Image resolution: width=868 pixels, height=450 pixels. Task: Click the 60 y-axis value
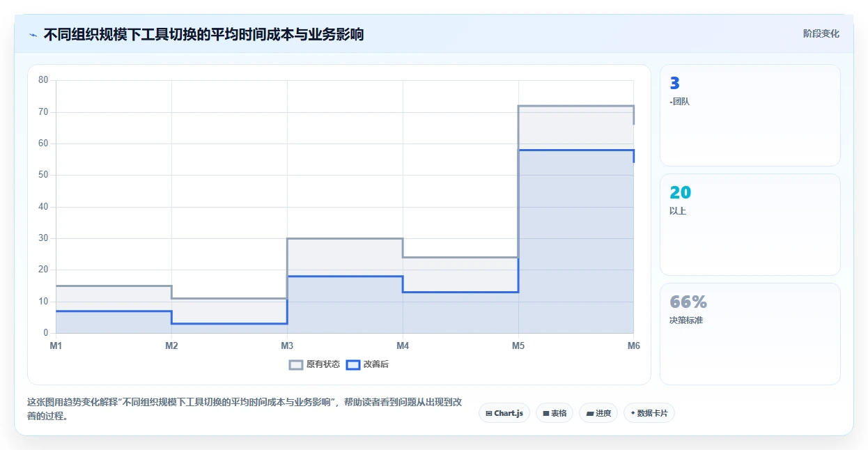click(x=43, y=143)
